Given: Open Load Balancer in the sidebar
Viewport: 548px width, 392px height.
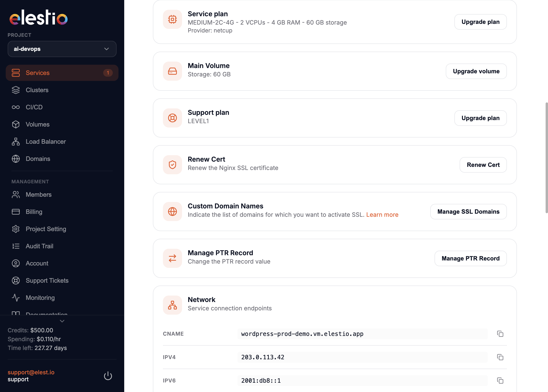Looking at the screenshot, I should point(62,141).
